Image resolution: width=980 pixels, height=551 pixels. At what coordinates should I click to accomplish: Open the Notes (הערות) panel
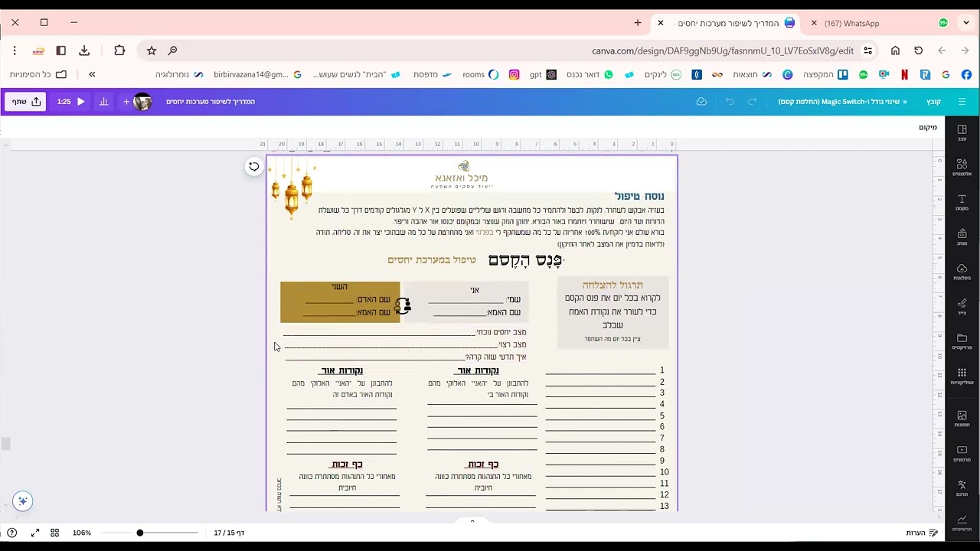tap(921, 533)
